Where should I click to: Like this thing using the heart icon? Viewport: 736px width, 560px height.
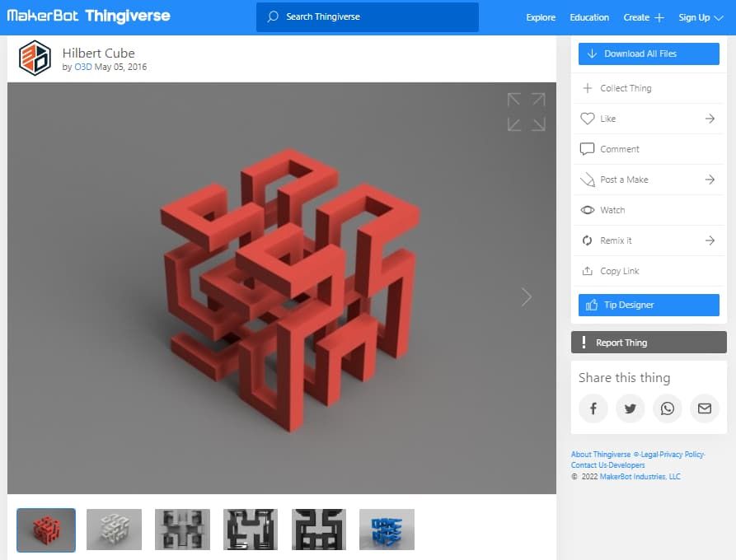[588, 119]
